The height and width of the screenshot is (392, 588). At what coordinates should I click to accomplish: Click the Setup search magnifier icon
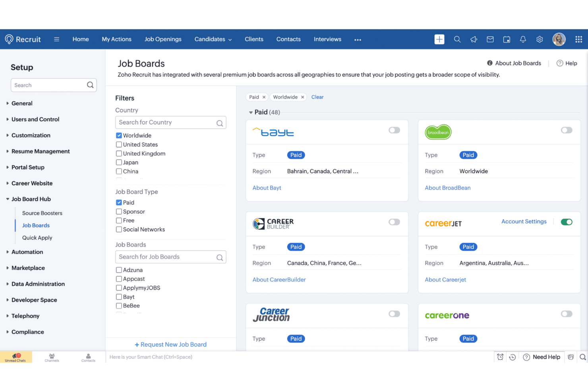[x=90, y=85]
